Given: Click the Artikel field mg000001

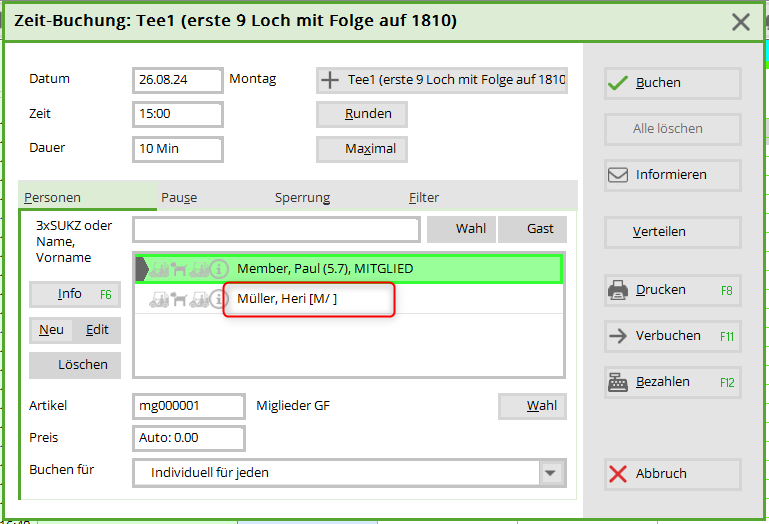Looking at the screenshot, I should point(189,406).
